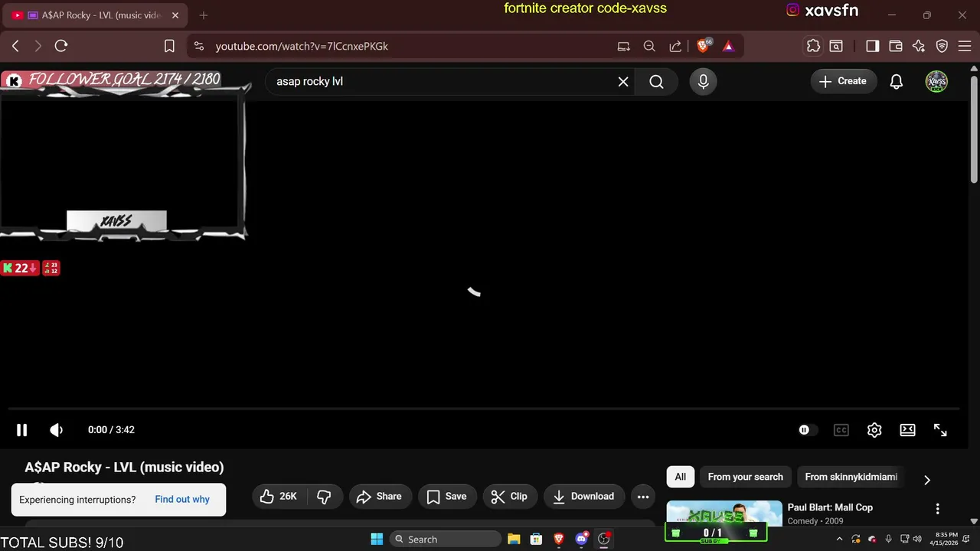This screenshot has width=980, height=551.
Task: Close the A$AP Rocky LVL tab
Action: click(x=175, y=15)
